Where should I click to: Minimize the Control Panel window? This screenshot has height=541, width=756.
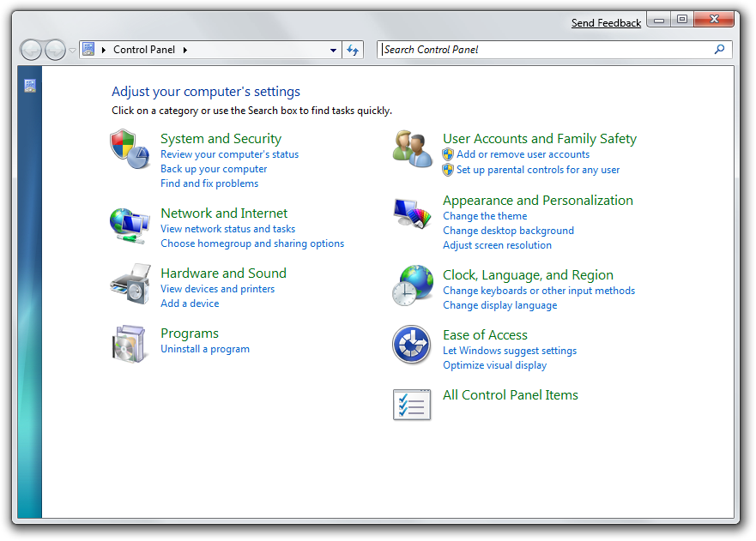coord(659,20)
